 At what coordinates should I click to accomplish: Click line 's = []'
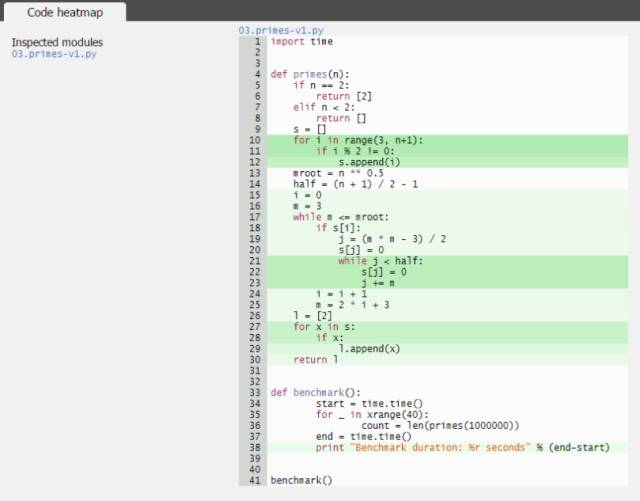[x=309, y=129]
